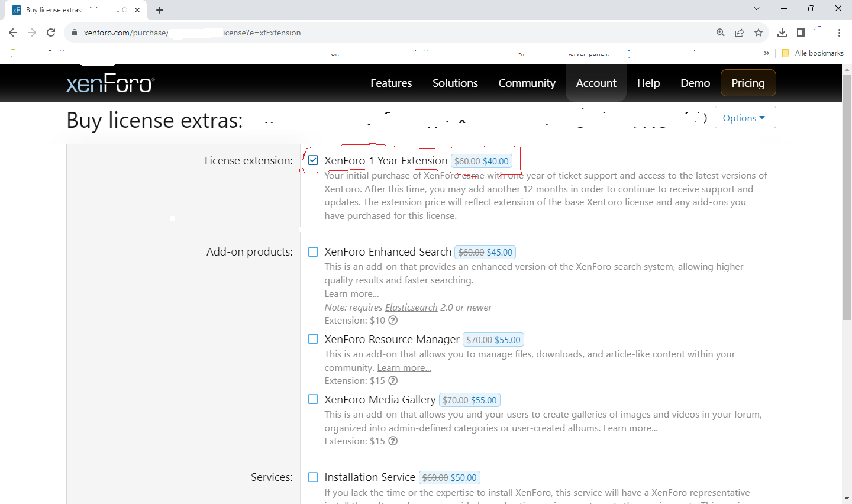Close the Buy license extras tab
Screen dimensions: 852x504
point(137,10)
